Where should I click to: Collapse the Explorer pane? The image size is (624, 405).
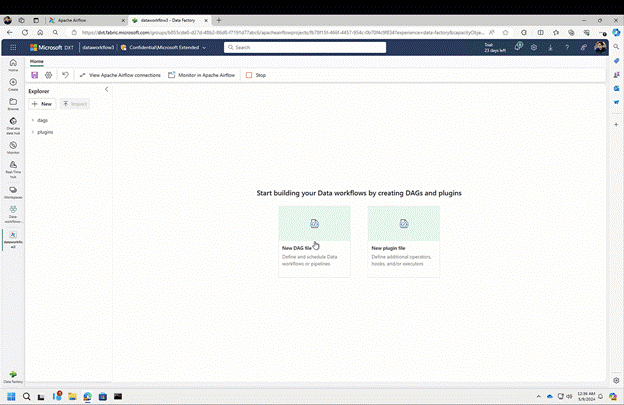pyautogui.click(x=106, y=89)
